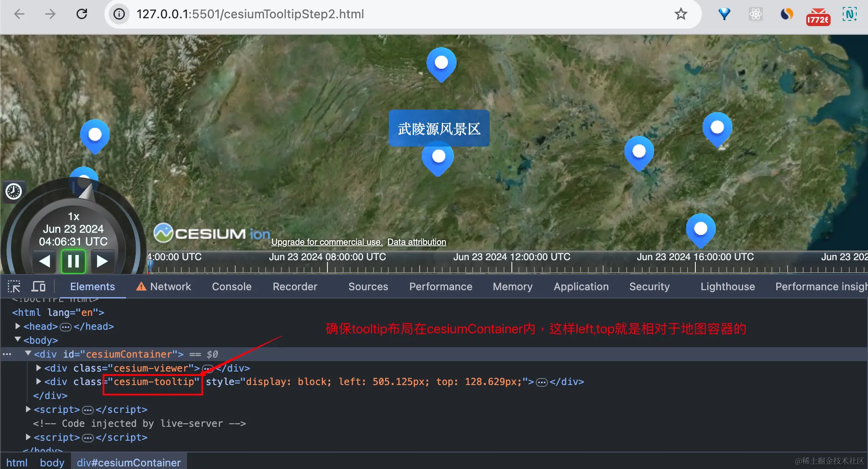
Task: Click the rightmost blue map pin
Action: [x=718, y=130]
